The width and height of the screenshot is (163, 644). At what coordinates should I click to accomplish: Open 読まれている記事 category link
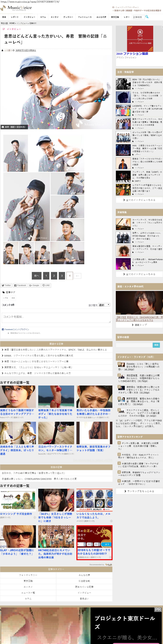[x=84, y=587]
